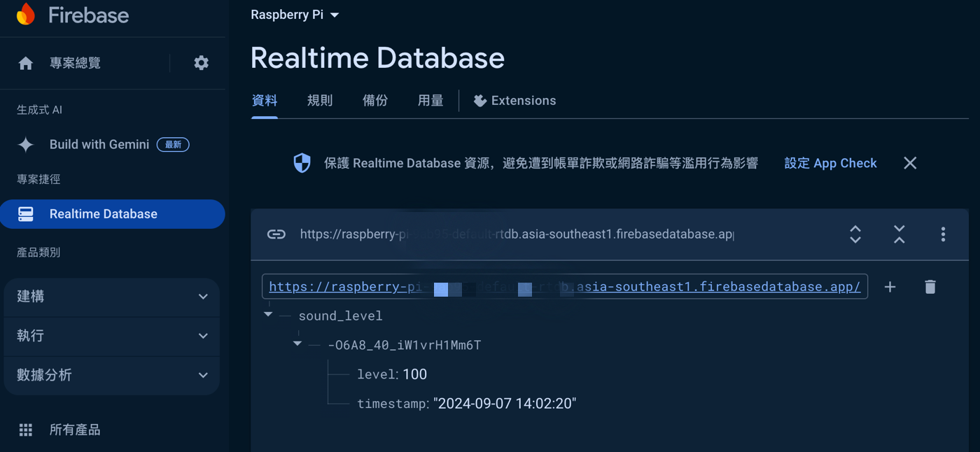This screenshot has width=980, height=452.
Task: Open the 所有產品 grid icon
Action: click(26, 430)
